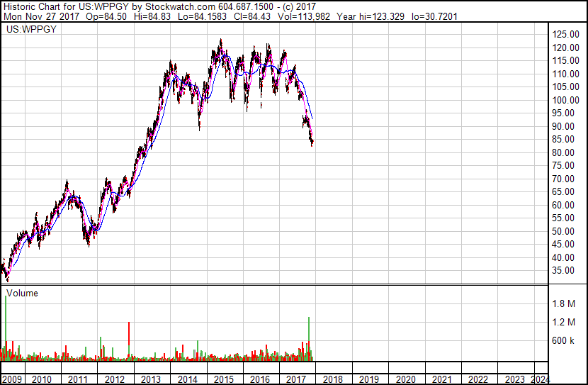Select the 2013 year on the time axis

click(151, 379)
